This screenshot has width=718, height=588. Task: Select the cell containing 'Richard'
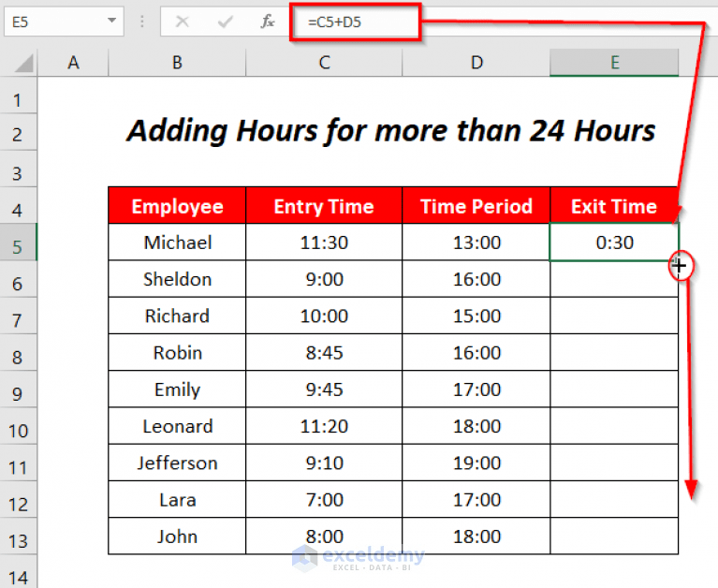177,316
